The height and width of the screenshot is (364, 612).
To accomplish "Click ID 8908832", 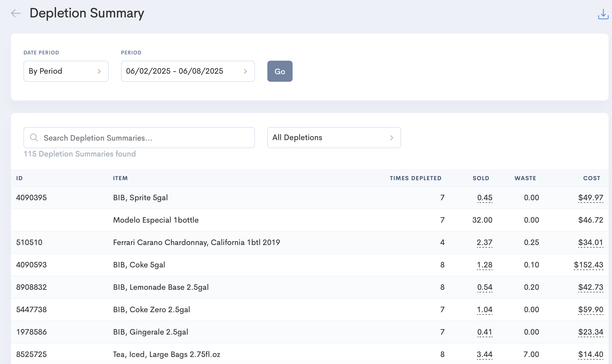I will 31,287.
